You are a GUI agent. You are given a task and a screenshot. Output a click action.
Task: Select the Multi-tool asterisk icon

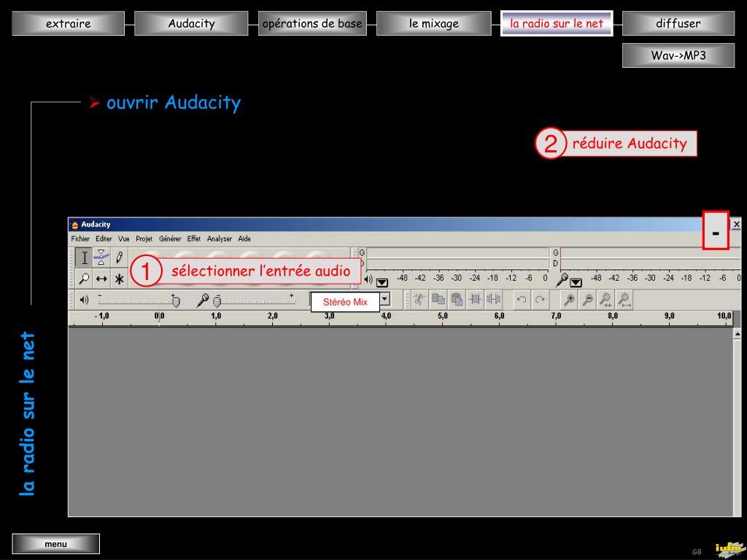pos(119,279)
